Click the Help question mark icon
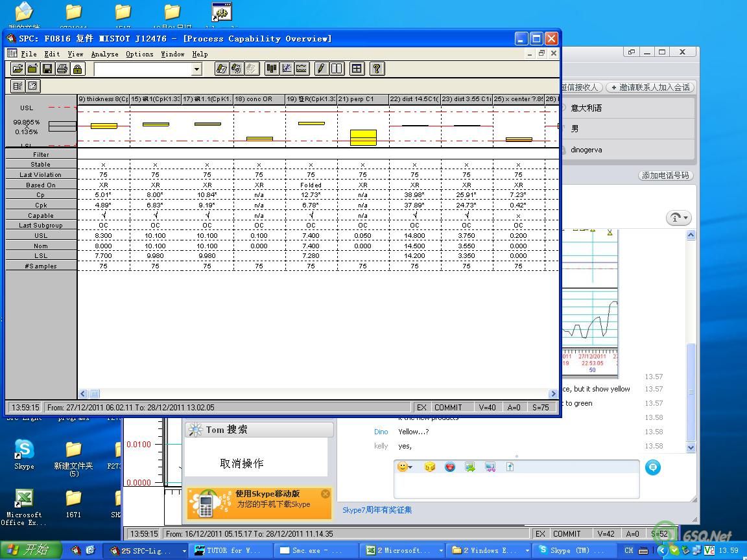Image resolution: width=747 pixels, height=560 pixels. [x=377, y=69]
